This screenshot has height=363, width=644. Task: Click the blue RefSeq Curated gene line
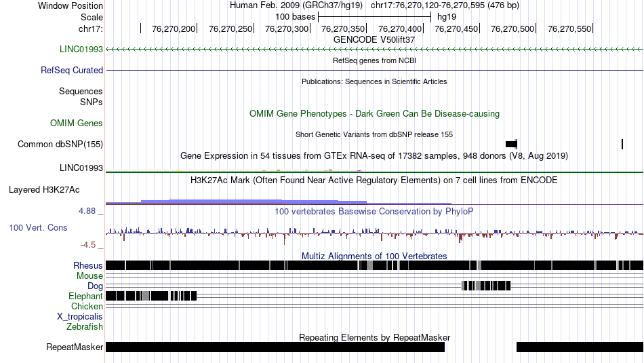coord(375,71)
